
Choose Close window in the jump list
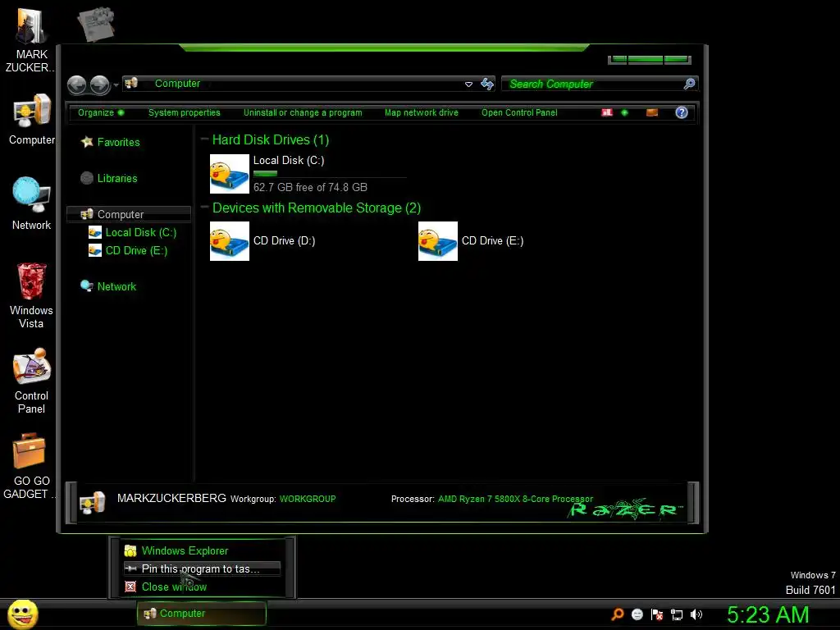[x=202, y=587]
